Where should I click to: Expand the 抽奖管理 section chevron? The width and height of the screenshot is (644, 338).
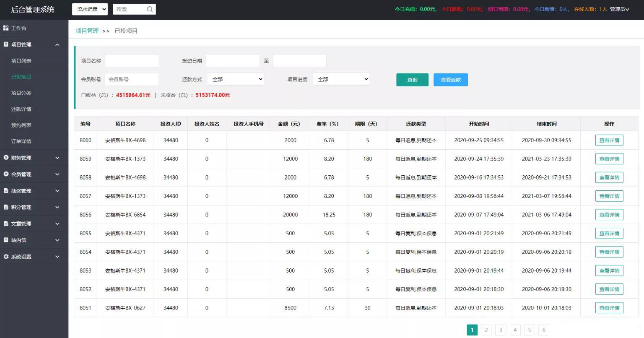click(x=57, y=191)
